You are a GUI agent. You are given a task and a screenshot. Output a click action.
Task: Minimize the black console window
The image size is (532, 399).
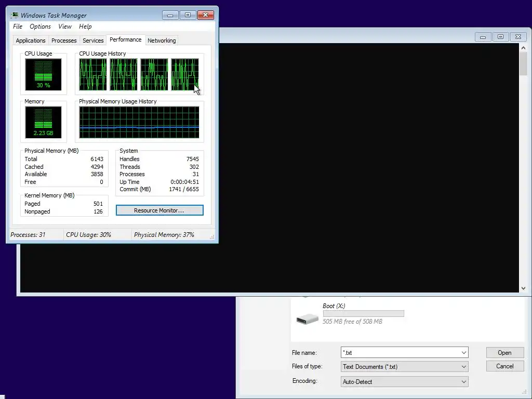tap(483, 37)
